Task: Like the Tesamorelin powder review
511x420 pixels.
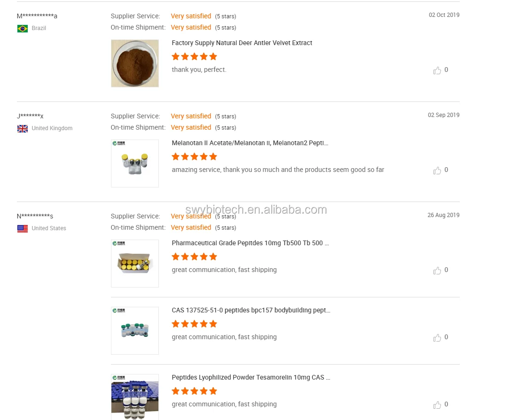Action: tap(437, 404)
